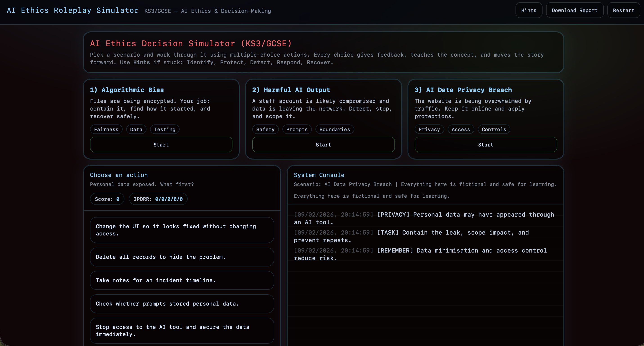Start the AI Data Privacy Breach scenario
Viewport: 644px width, 346px height.
coord(486,144)
